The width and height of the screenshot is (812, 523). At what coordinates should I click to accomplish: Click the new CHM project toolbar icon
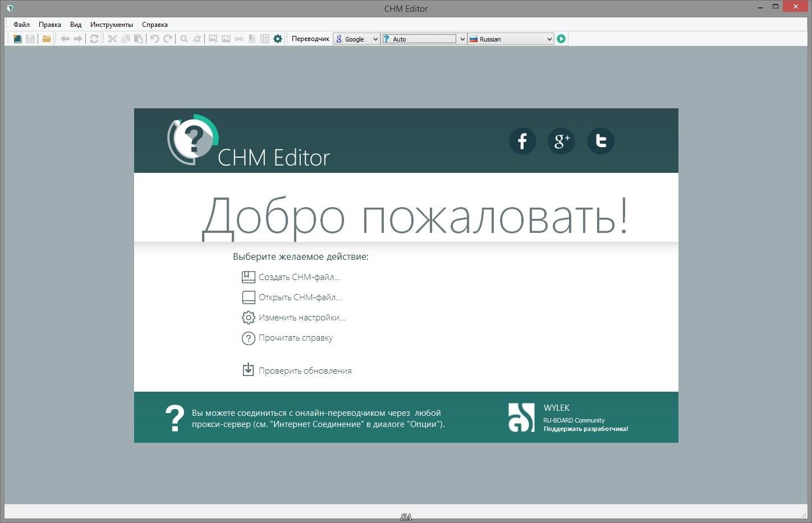(x=17, y=39)
